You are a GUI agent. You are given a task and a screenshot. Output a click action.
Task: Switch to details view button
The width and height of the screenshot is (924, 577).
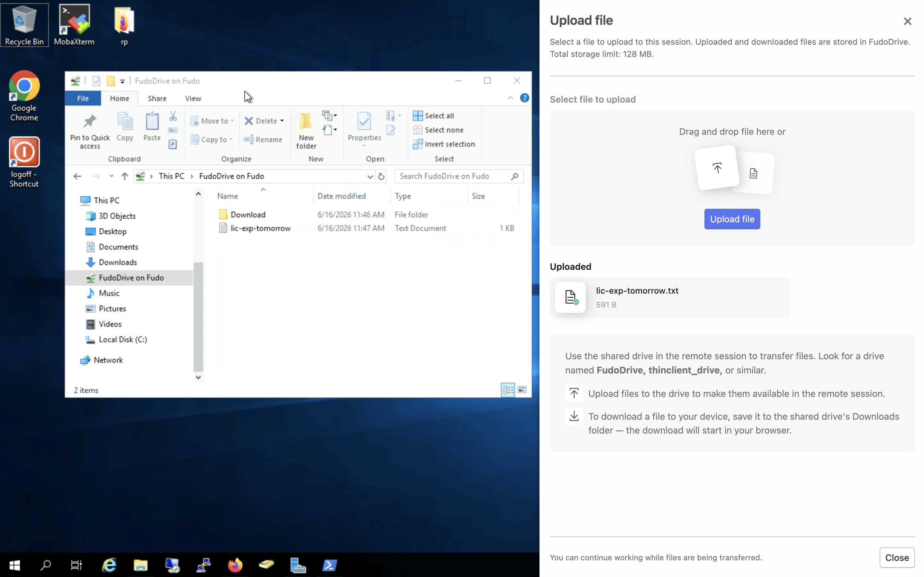508,389
